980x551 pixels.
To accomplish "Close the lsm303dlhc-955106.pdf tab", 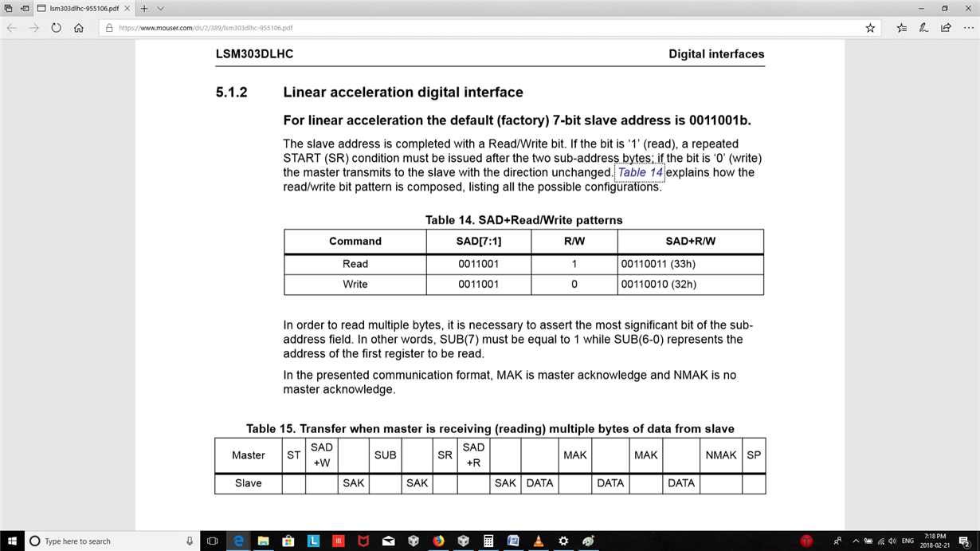I will pyautogui.click(x=127, y=9).
